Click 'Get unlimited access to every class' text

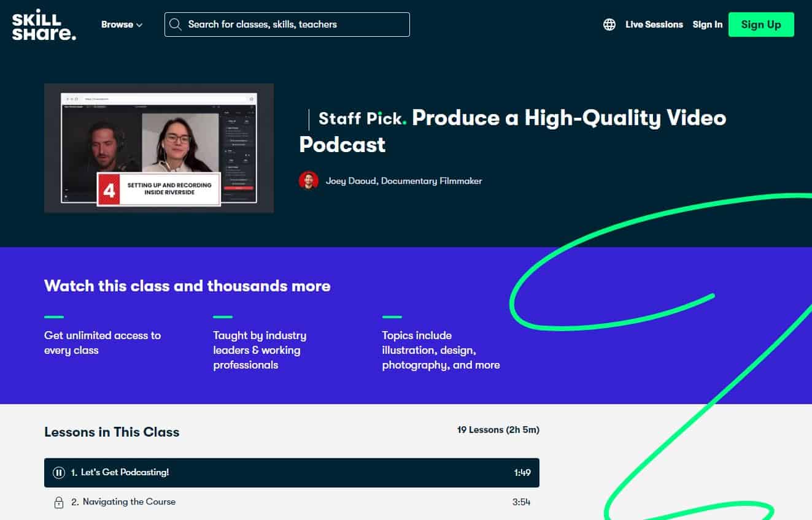(102, 343)
